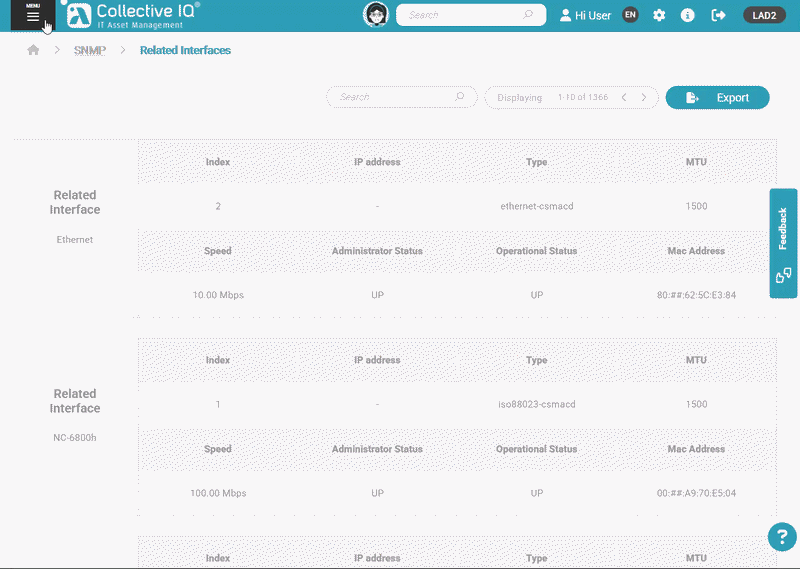This screenshot has height=569, width=800.
Task: Go to next page of results
Action: 644,98
